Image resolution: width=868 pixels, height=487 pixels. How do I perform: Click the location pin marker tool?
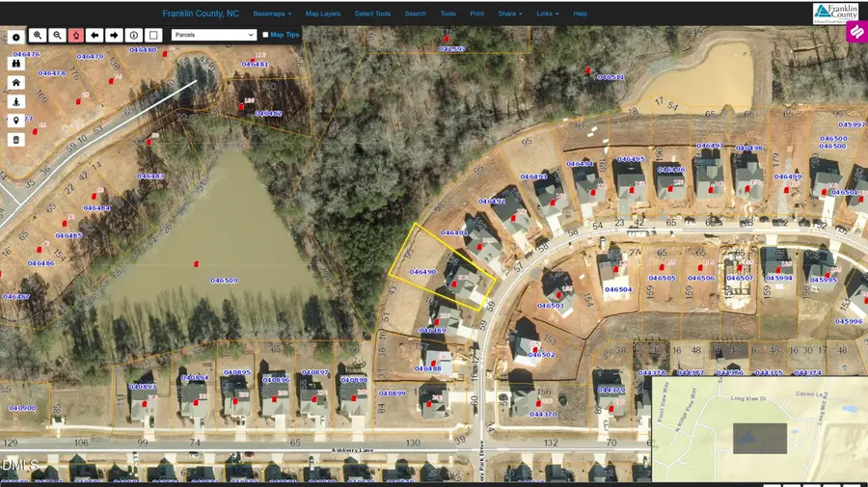(16, 121)
